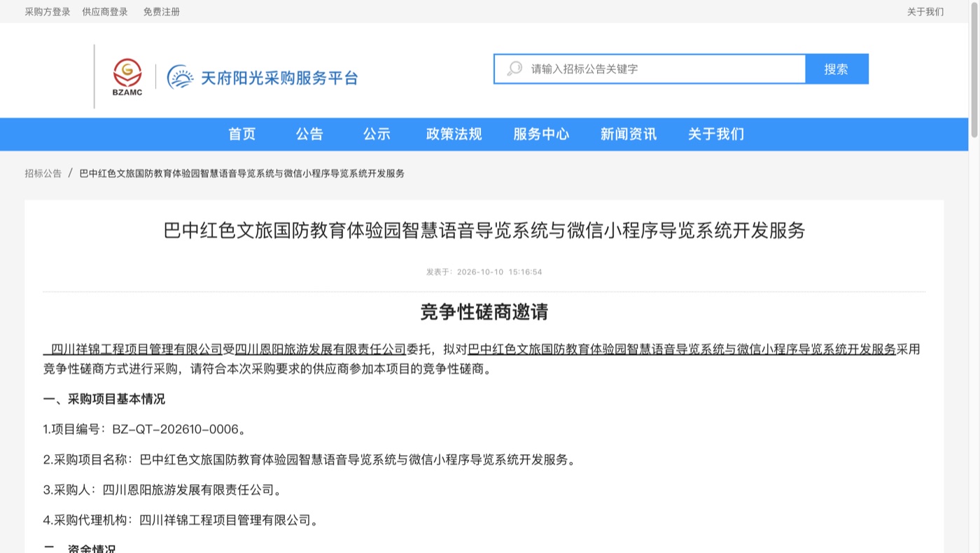Click the 搜索 button
This screenshot has width=980, height=553.
tap(836, 69)
